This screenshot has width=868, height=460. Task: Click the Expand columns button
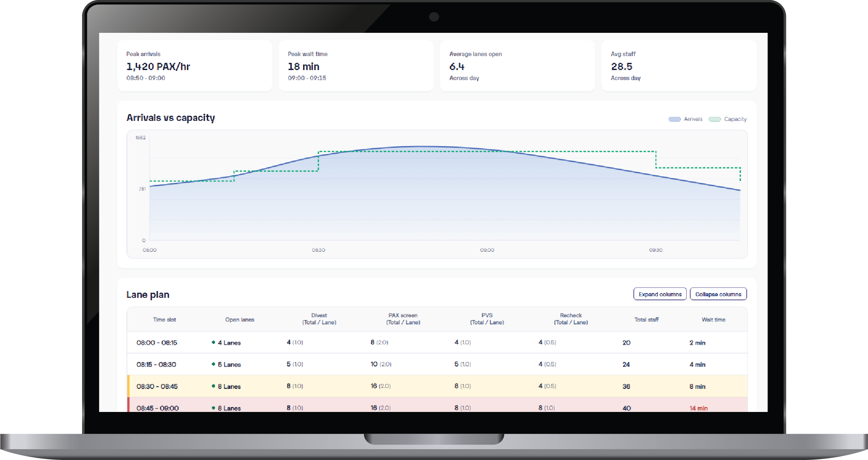[660, 294]
